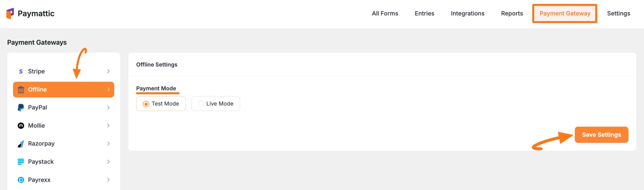The image size is (644, 190).
Task: Click the Offline bank icon
Action: pyautogui.click(x=21, y=89)
